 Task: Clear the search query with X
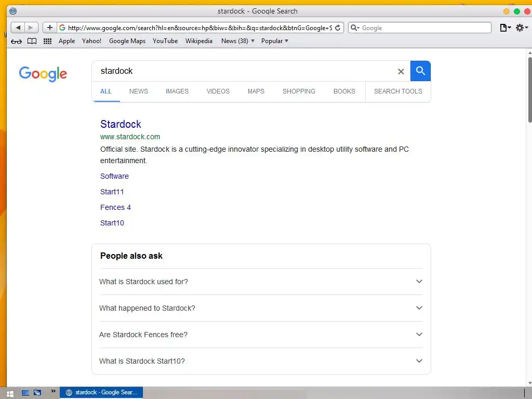coord(401,71)
